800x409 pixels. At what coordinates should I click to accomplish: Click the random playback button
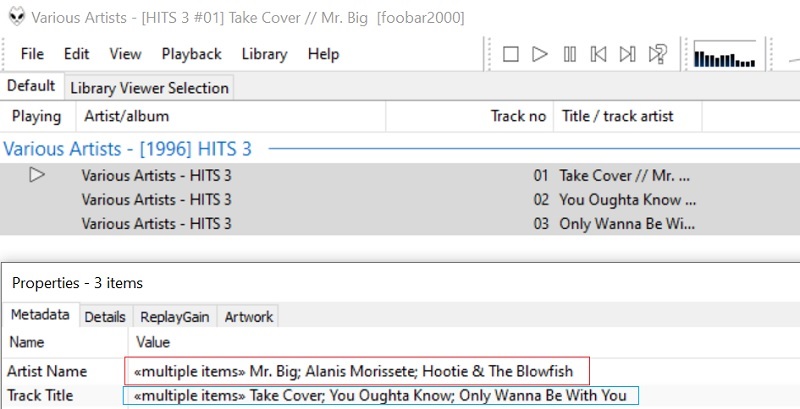click(658, 54)
